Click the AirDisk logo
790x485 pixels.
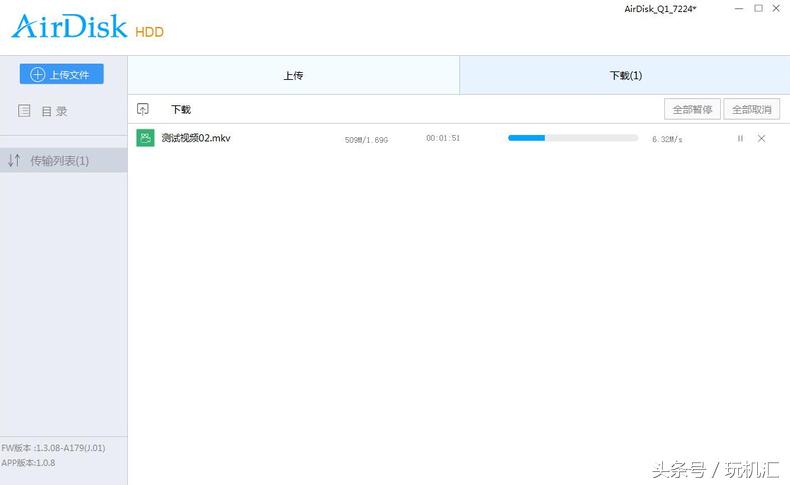(69, 26)
